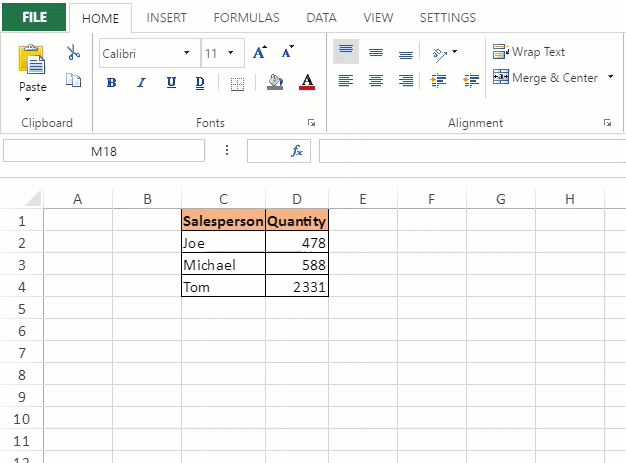Screen dimensions: 626x463
Task: Align text right
Action: pos(406,81)
